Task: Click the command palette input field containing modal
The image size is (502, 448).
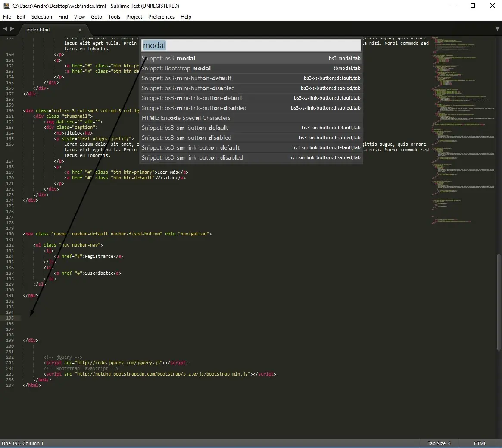Action: coord(251,46)
